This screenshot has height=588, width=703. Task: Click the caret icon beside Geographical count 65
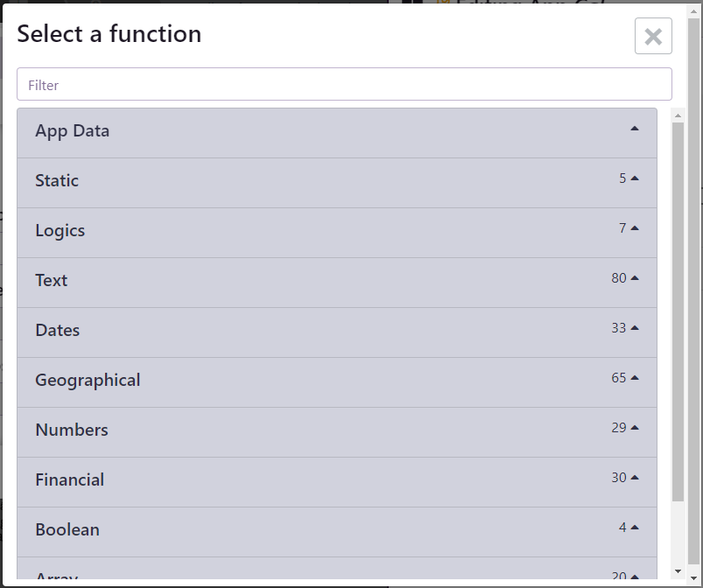(635, 378)
